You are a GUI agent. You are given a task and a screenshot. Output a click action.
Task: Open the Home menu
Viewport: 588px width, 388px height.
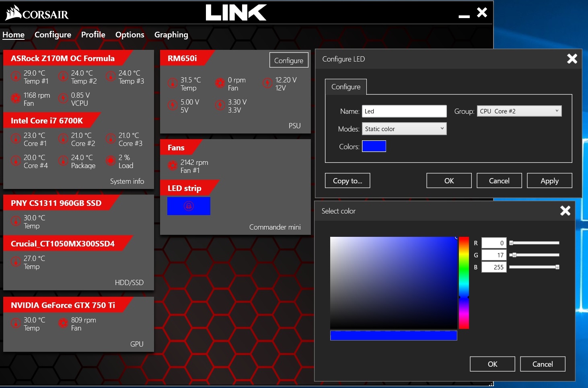[x=13, y=35]
